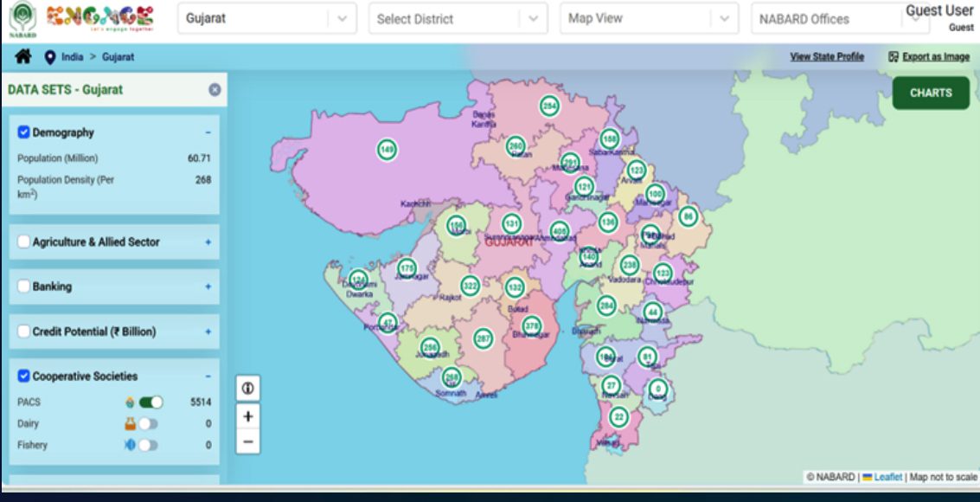The height and width of the screenshot is (502, 980).
Task: Click the map info button above zoom controls
Action: point(247,389)
